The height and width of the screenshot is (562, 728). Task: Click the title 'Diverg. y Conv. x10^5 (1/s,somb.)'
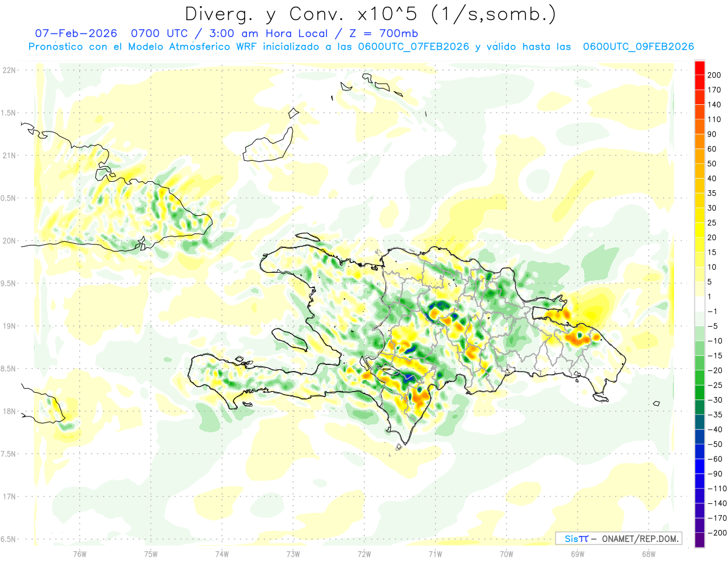point(370,14)
